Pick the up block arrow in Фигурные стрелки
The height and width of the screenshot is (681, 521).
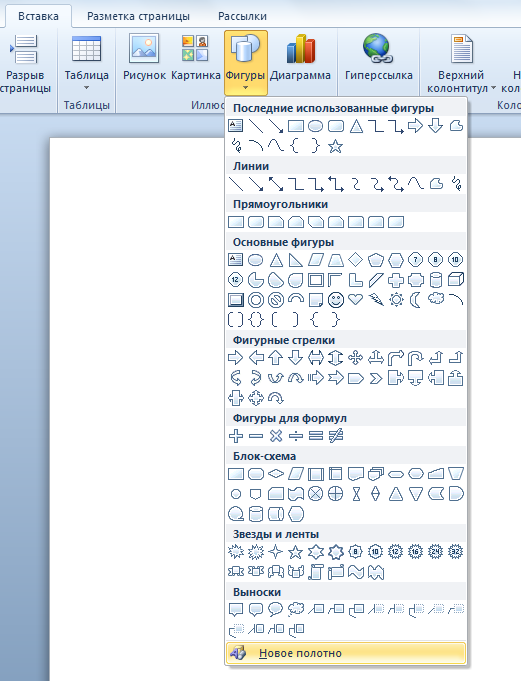click(276, 358)
